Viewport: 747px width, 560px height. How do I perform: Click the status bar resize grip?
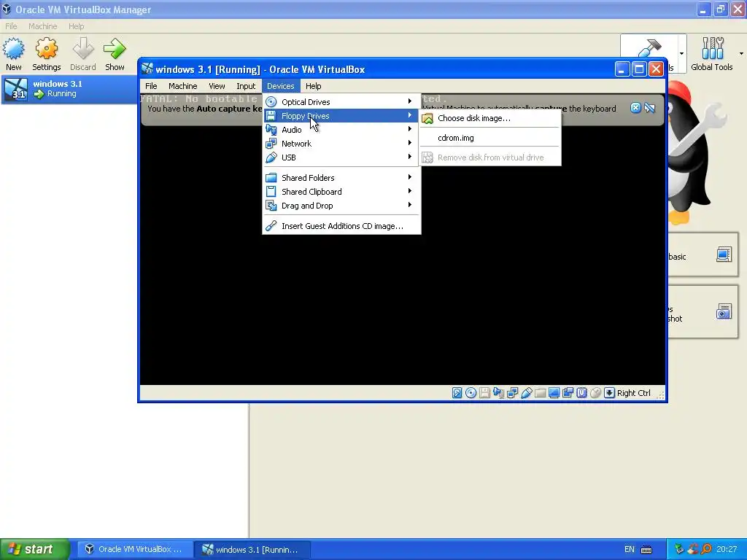[661, 394]
